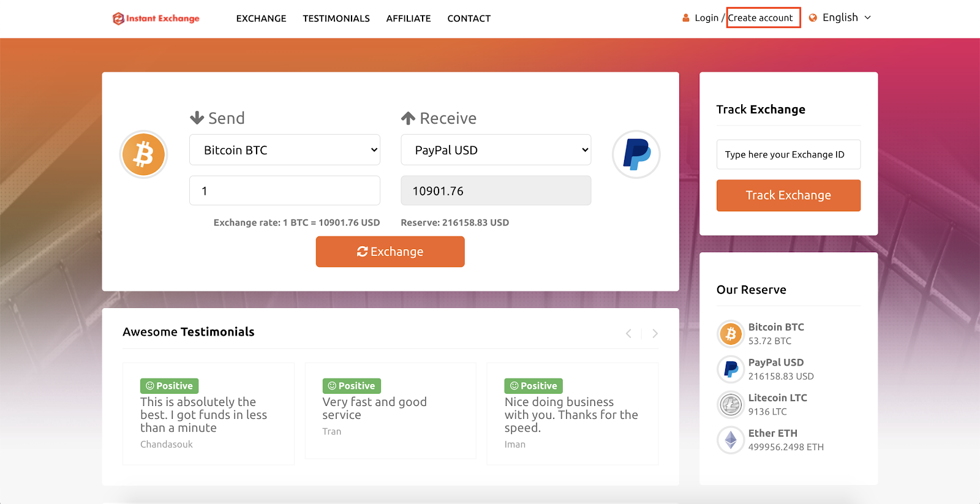Screen dimensions: 980x504
Task: Open the PayPal USD receive currency dropdown
Action: 496,150
